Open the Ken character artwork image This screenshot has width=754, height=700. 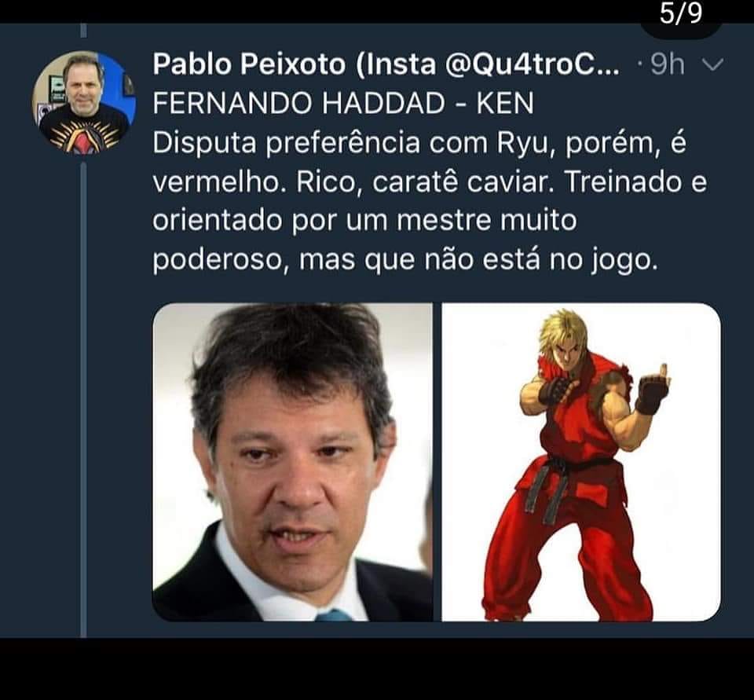point(581,462)
